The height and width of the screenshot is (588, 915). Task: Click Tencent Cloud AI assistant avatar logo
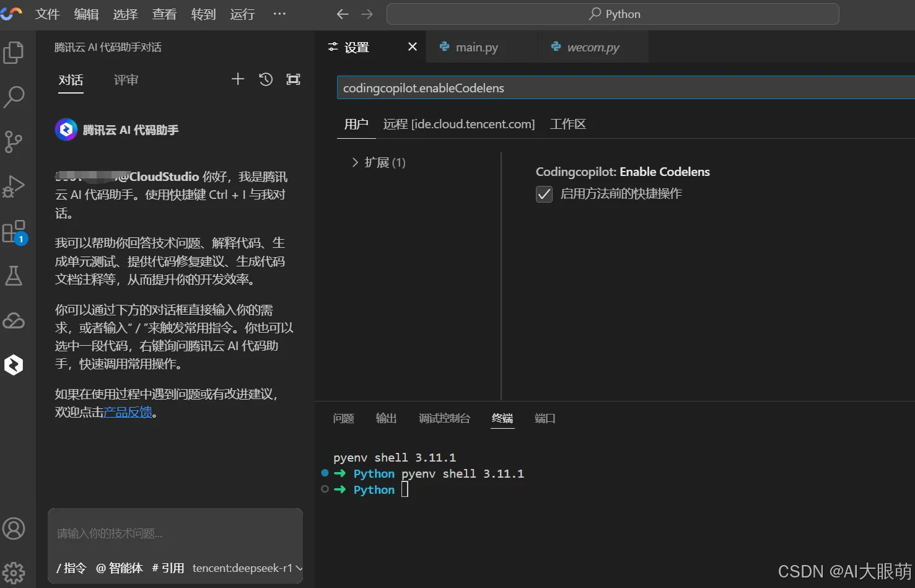click(66, 130)
